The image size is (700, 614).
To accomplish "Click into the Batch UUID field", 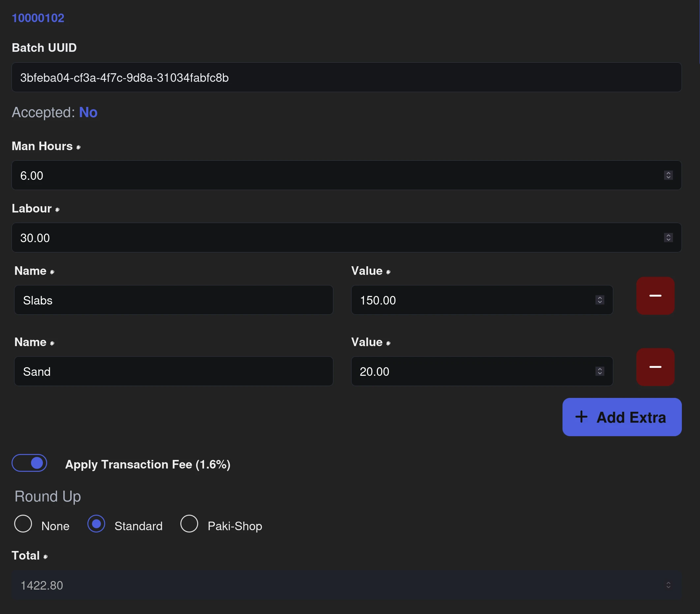I will tap(346, 78).
